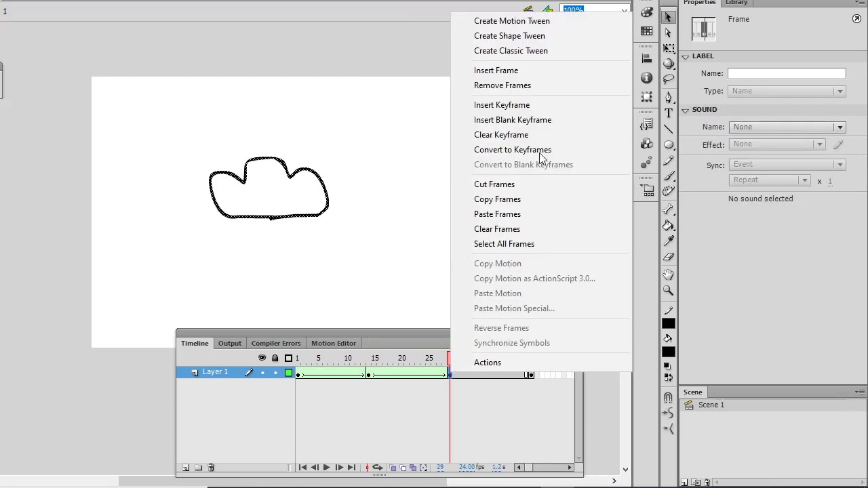Screen dimensions: 868x488
Task: Choose the Free Transform tool
Action: click(669, 48)
